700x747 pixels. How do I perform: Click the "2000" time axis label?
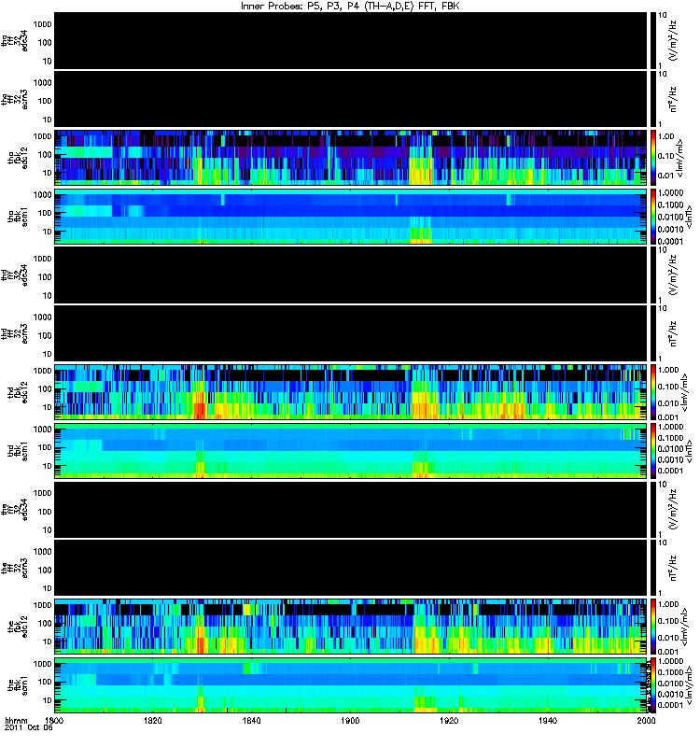(646, 720)
